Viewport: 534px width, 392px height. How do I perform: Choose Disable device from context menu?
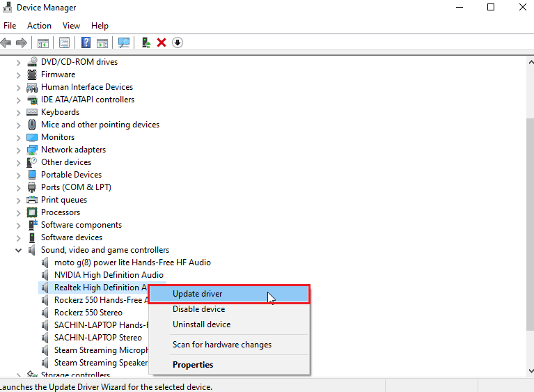pyautogui.click(x=229, y=309)
